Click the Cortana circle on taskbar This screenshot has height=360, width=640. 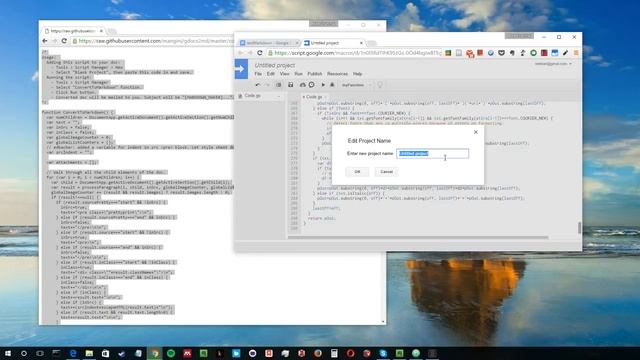click(x=24, y=353)
